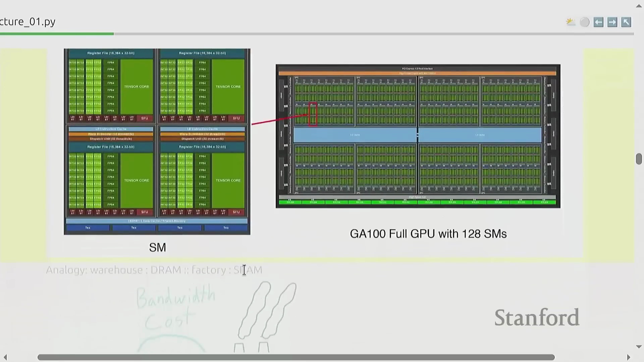The image size is (644, 362).
Task: Click the sun-and-cloud theme icon
Action: point(571,22)
